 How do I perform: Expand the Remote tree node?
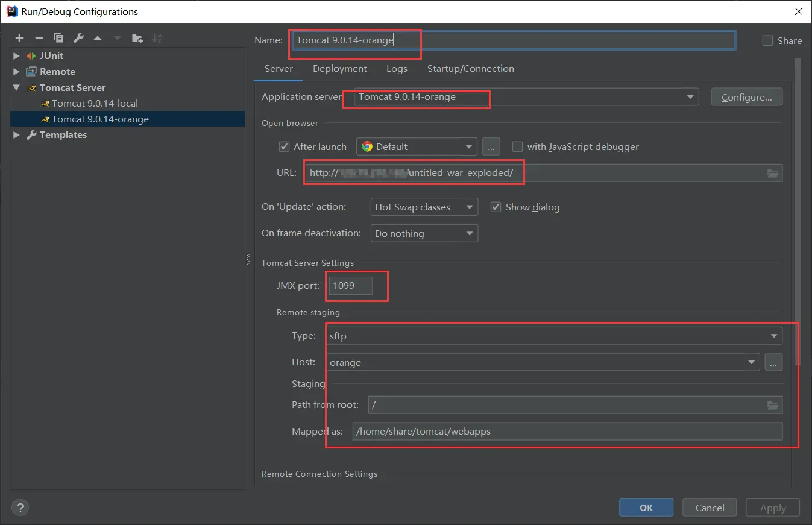16,71
